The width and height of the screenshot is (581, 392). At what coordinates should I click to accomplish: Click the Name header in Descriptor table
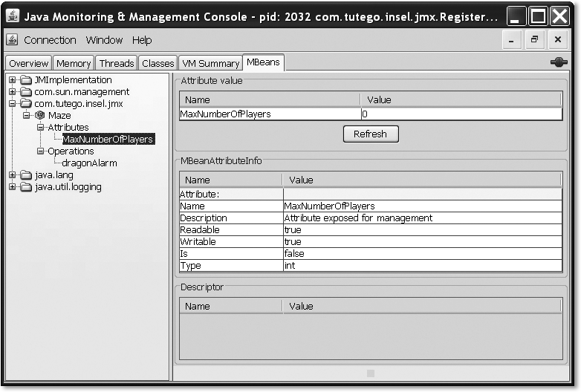pos(231,306)
